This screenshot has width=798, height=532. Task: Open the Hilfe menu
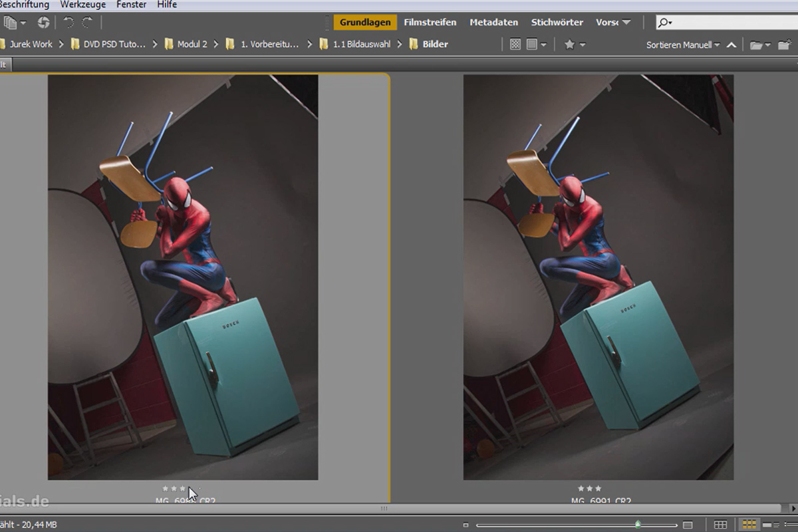coord(167,5)
